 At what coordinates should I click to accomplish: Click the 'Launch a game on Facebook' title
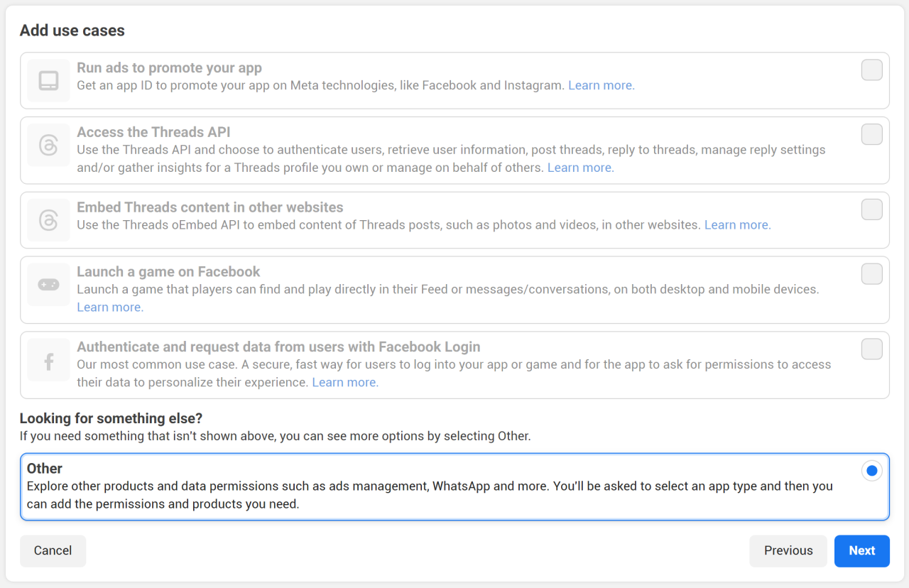[168, 272]
